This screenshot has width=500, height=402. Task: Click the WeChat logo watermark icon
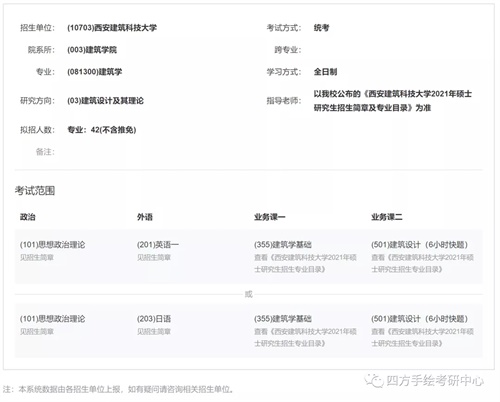pos(374,380)
